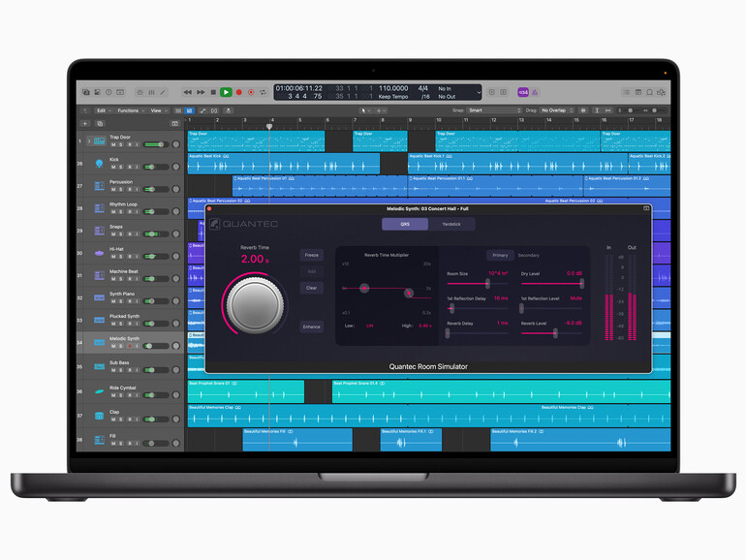The image size is (746, 560).
Task: Rewind the project
Action: click(187, 92)
